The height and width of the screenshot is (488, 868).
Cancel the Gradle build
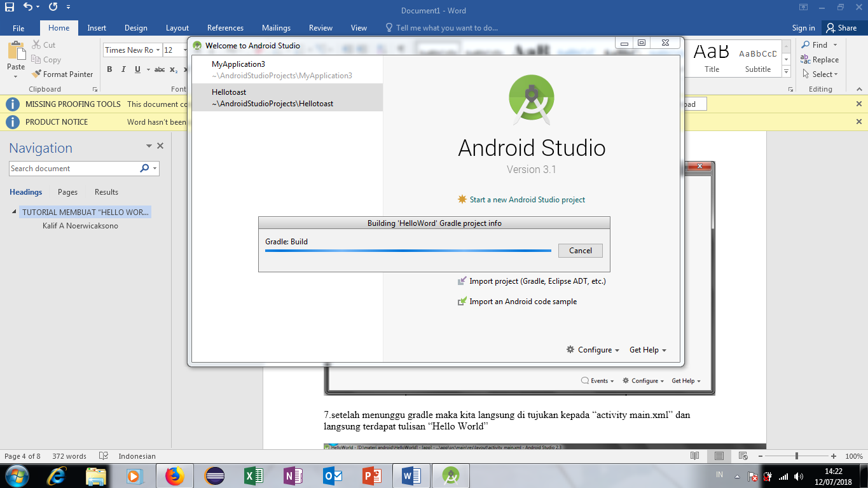[579, 250]
